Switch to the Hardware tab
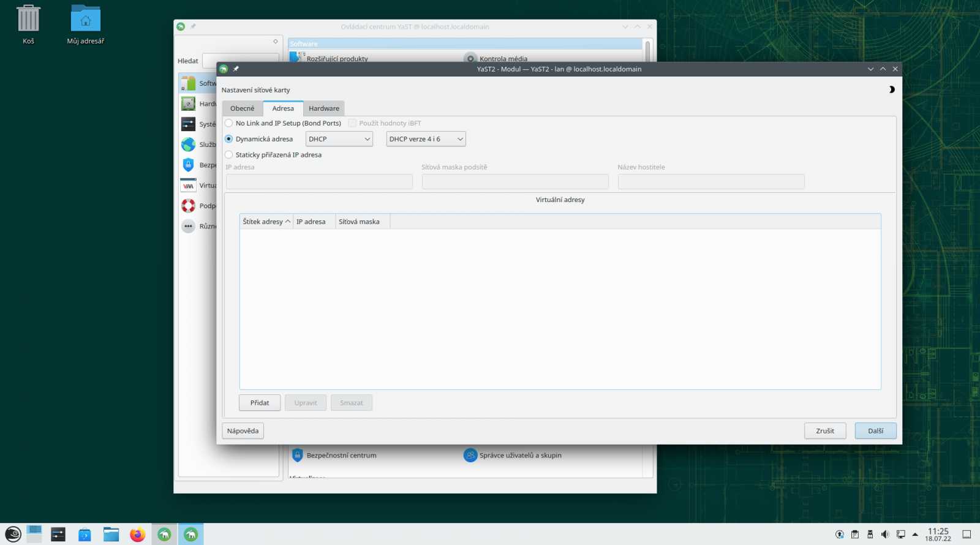 pyautogui.click(x=324, y=108)
